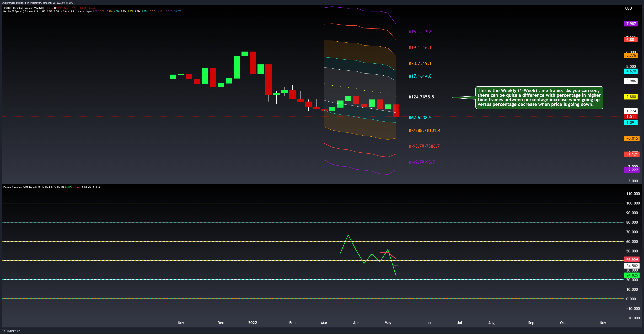The height and width of the screenshot is (334, 644).
Task: Click the latest red weekly candle
Action: click(396, 111)
